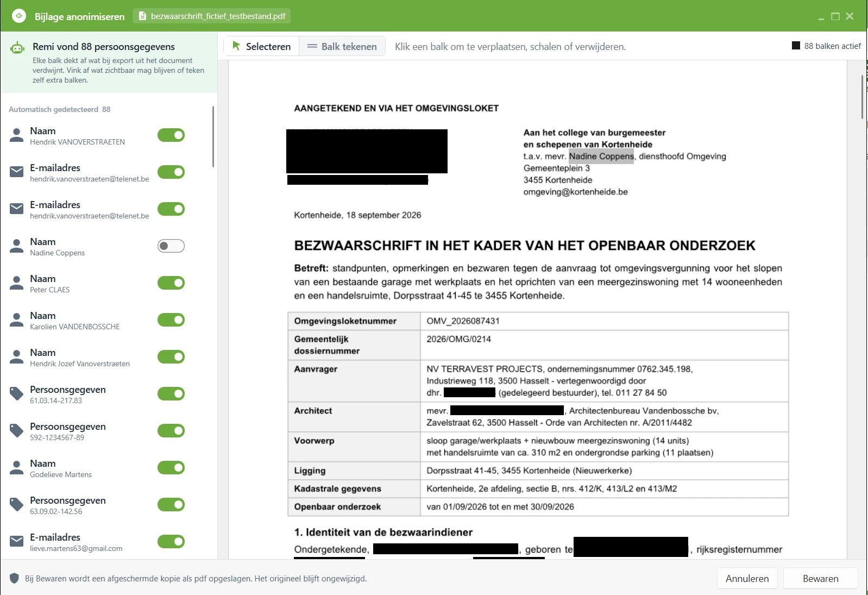Click the tag icon for 63.09.02-142.56
The height and width of the screenshot is (595, 868).
[x=17, y=505]
